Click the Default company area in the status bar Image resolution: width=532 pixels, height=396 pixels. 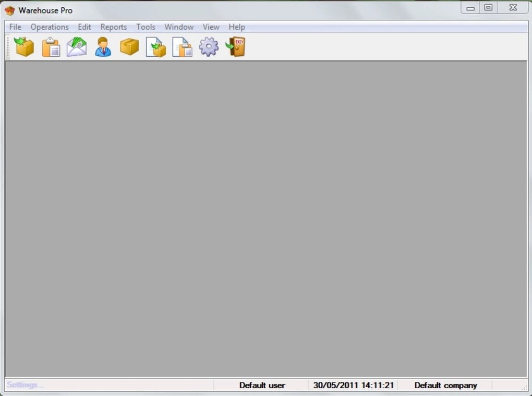click(445, 385)
